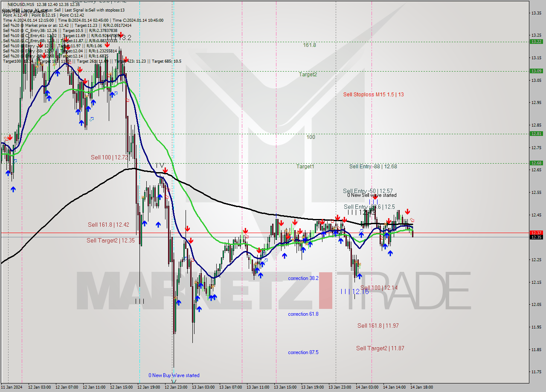546x392 pixels.
Task: Select the 'I I I 12.16' wave label
Action: point(355,291)
